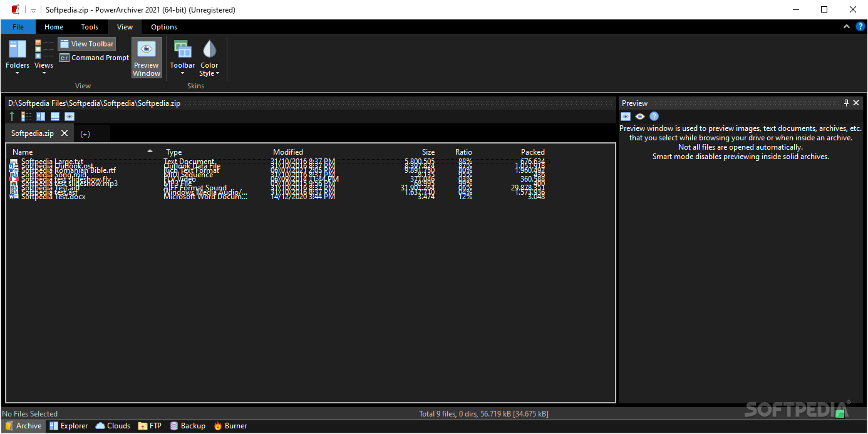
Task: Select the Softpedia Large.txt file
Action: 52,162
